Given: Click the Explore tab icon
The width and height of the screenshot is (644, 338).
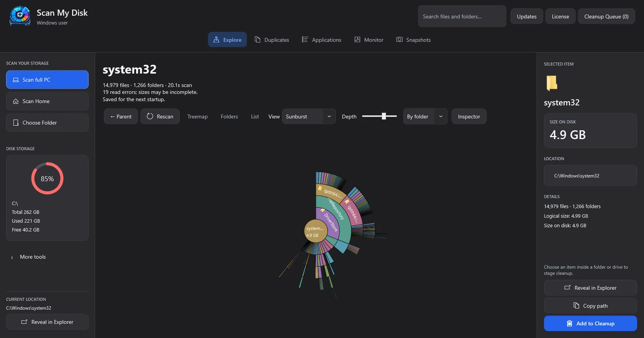Looking at the screenshot, I should [x=216, y=39].
